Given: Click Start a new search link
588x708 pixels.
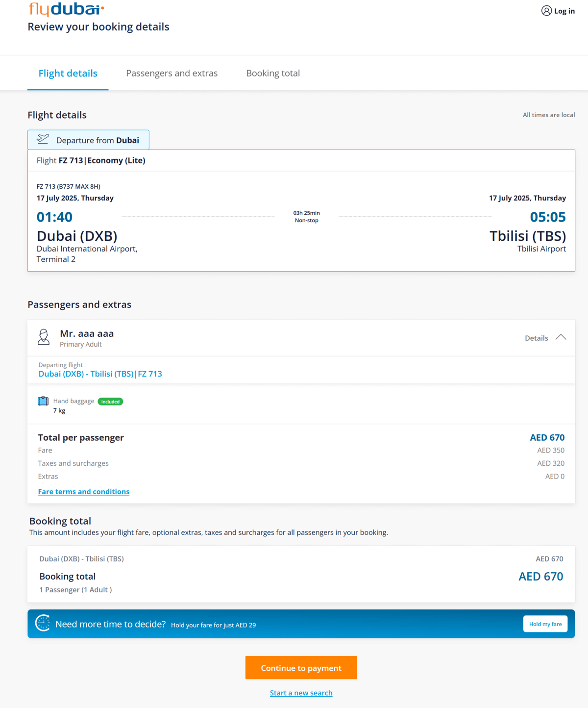Looking at the screenshot, I should (x=301, y=693).
